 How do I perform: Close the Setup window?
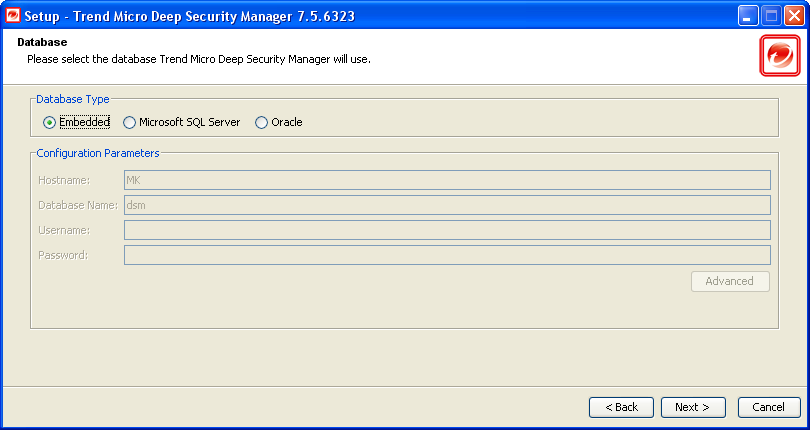pyautogui.click(x=793, y=16)
